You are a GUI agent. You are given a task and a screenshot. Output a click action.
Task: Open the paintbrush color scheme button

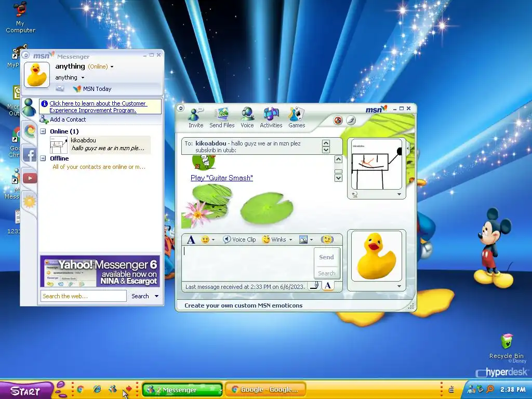point(351,121)
